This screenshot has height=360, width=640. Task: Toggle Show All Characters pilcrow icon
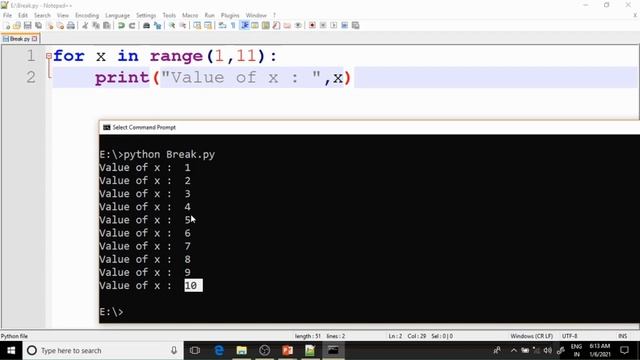(233, 26)
